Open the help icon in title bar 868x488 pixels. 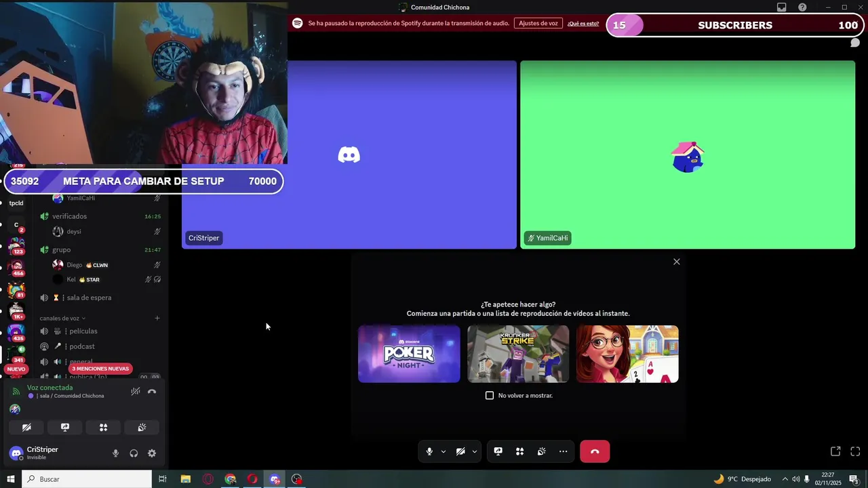pyautogui.click(x=803, y=7)
